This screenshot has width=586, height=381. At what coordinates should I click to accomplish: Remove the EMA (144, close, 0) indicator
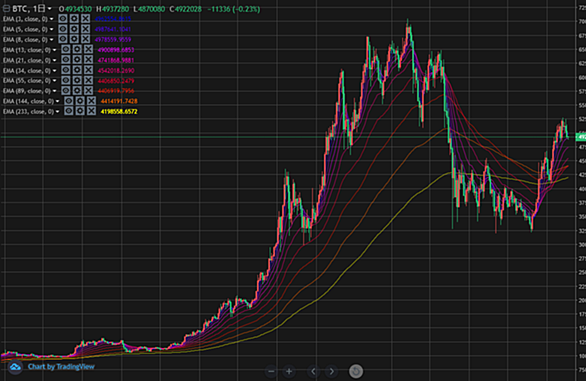pyautogui.click(x=92, y=101)
